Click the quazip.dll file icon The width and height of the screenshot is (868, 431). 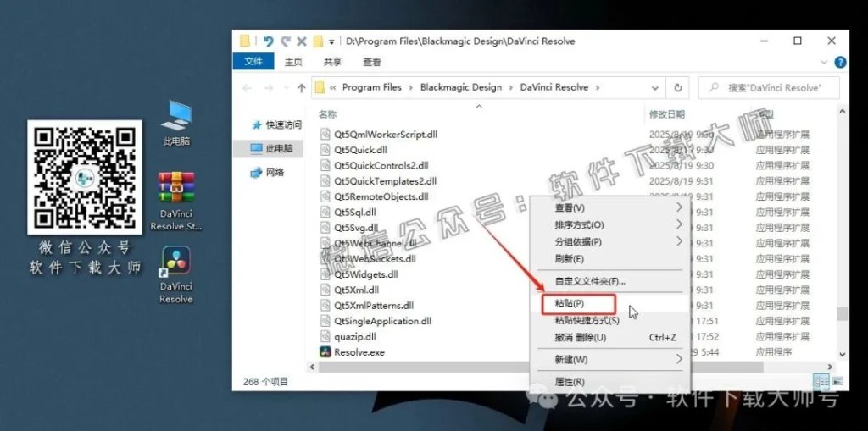pyautogui.click(x=325, y=336)
